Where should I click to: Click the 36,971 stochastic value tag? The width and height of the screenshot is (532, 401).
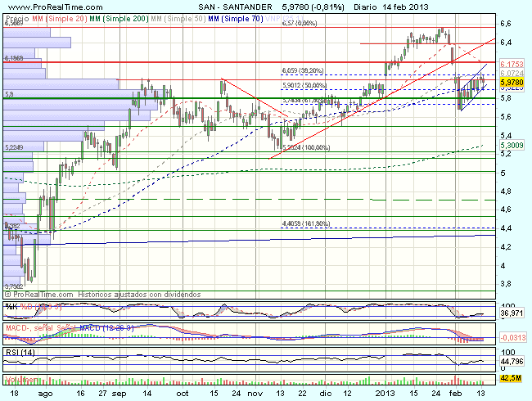pyautogui.click(x=511, y=313)
